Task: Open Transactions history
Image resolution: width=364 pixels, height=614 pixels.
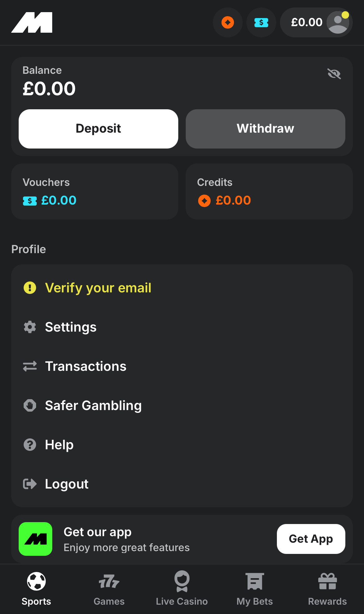Action: [x=86, y=366]
